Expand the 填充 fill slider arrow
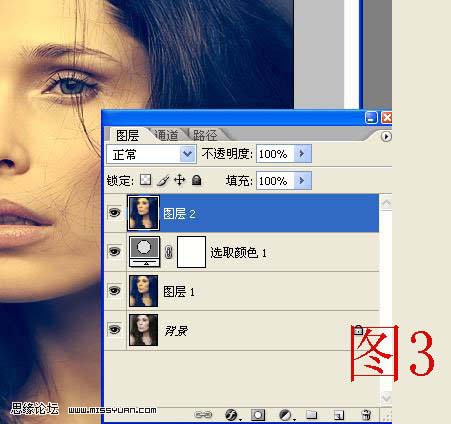The height and width of the screenshot is (424, 451). [x=303, y=181]
